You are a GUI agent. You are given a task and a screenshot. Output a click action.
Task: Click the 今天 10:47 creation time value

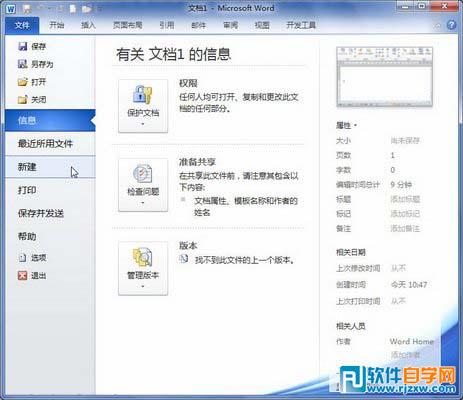tap(409, 285)
